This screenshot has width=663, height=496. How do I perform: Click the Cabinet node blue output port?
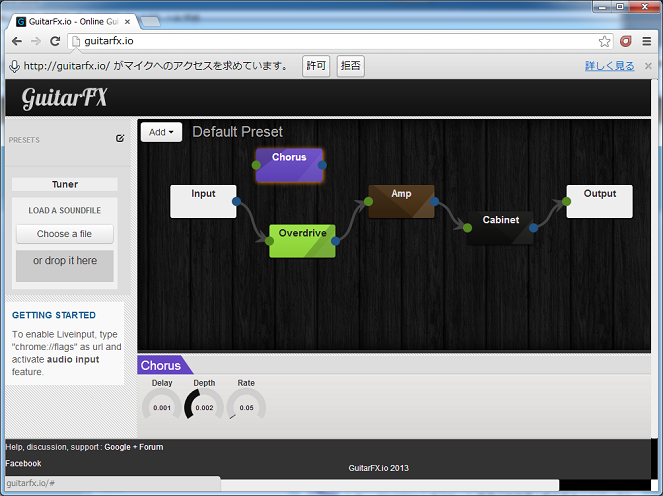click(x=533, y=228)
